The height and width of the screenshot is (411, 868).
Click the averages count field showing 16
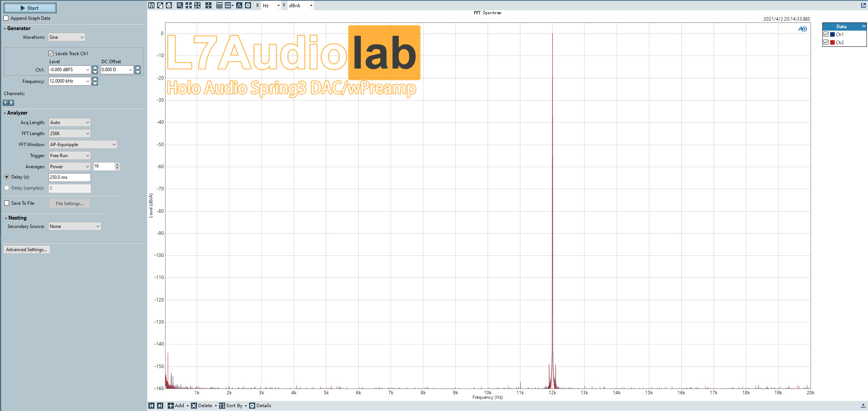pyautogui.click(x=104, y=166)
